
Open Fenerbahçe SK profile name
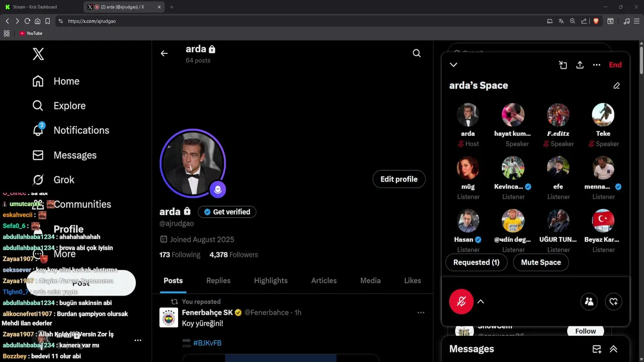coord(207,312)
